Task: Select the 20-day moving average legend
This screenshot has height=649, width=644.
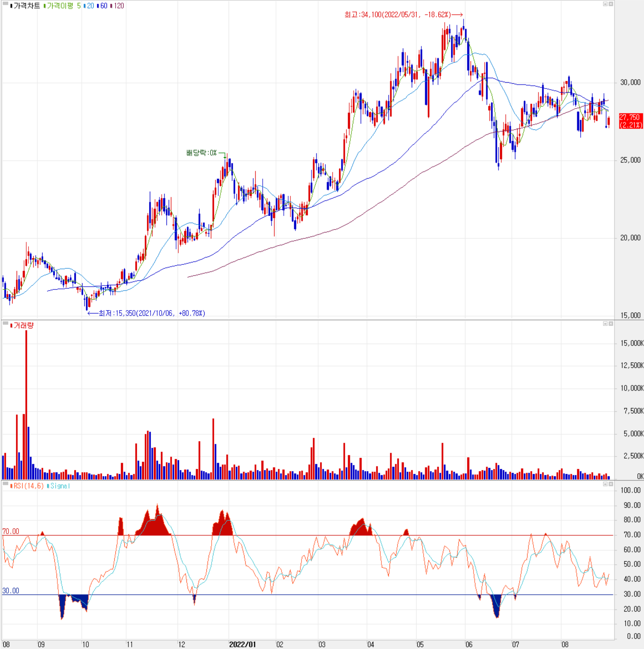Action: click(x=90, y=6)
